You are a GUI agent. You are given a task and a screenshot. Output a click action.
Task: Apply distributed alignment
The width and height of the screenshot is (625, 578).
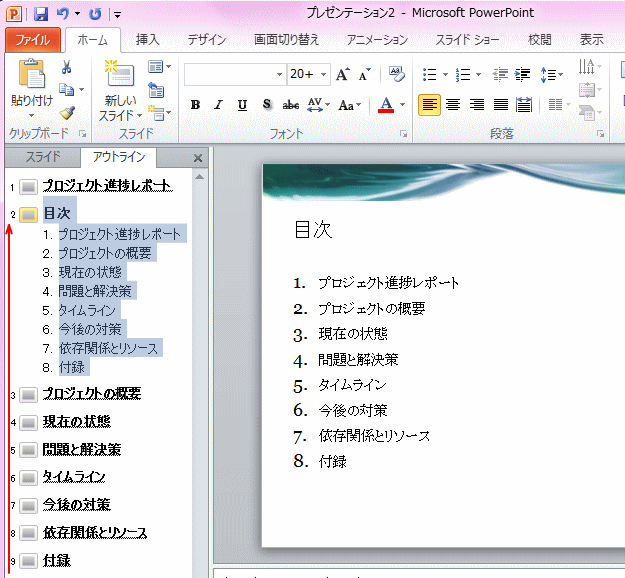coord(524,105)
